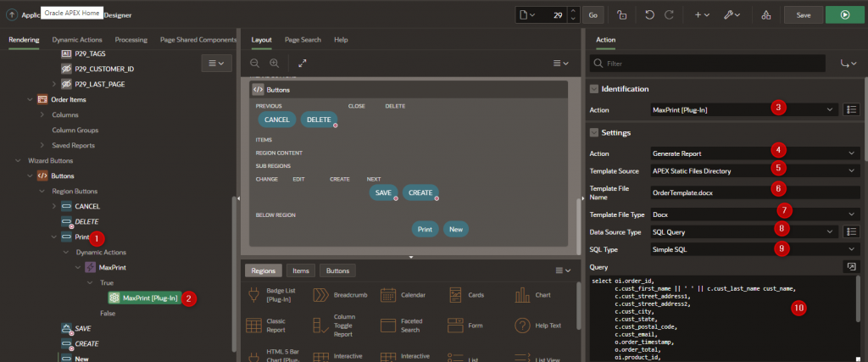Collapse the Identification section
Viewport: 868px width, 362px height.
click(x=594, y=89)
